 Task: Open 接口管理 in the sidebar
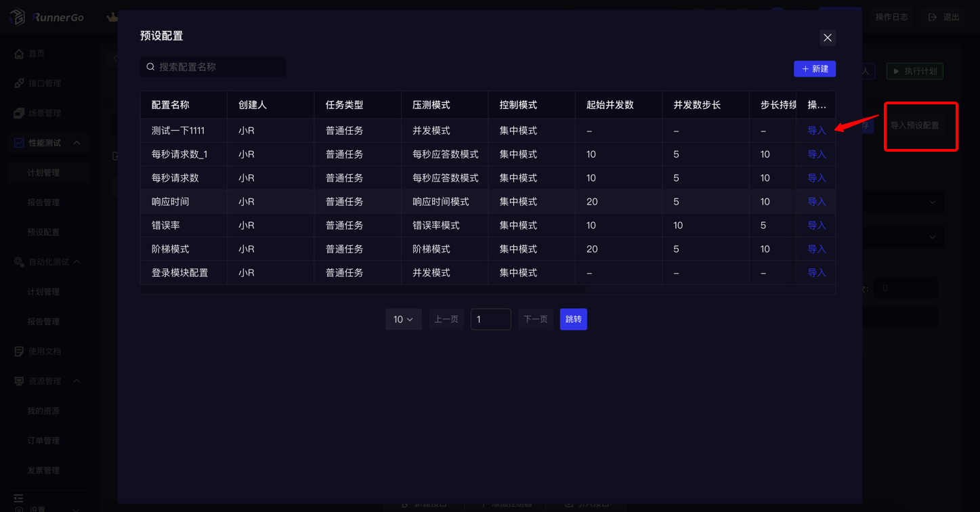tap(45, 83)
